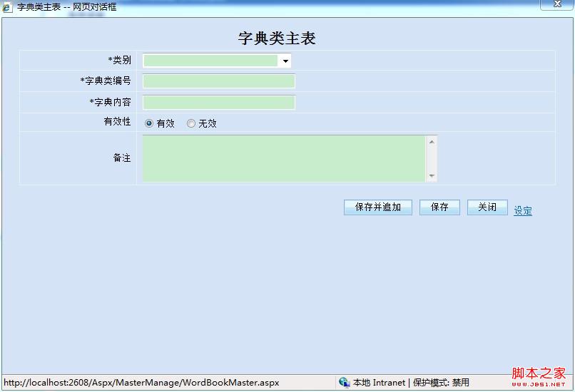Click the IE page icon in title bar
Viewport: 575px width, 392px height.
click(x=7, y=7)
